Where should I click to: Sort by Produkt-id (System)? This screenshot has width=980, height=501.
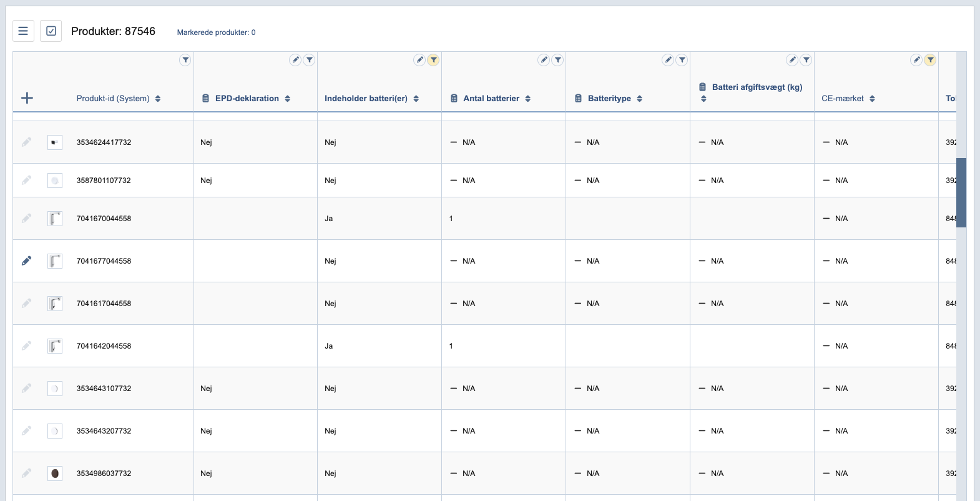point(158,99)
